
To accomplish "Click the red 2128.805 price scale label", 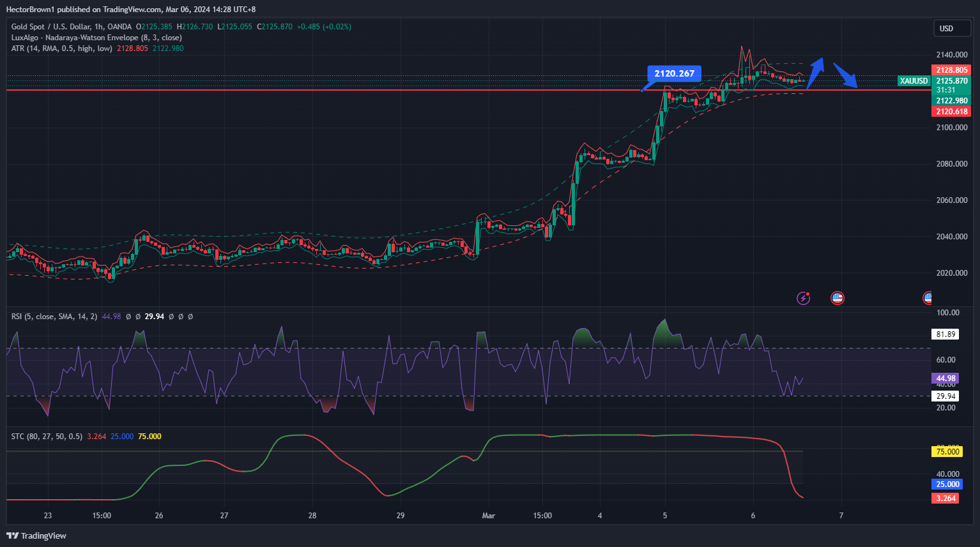I will [x=952, y=70].
